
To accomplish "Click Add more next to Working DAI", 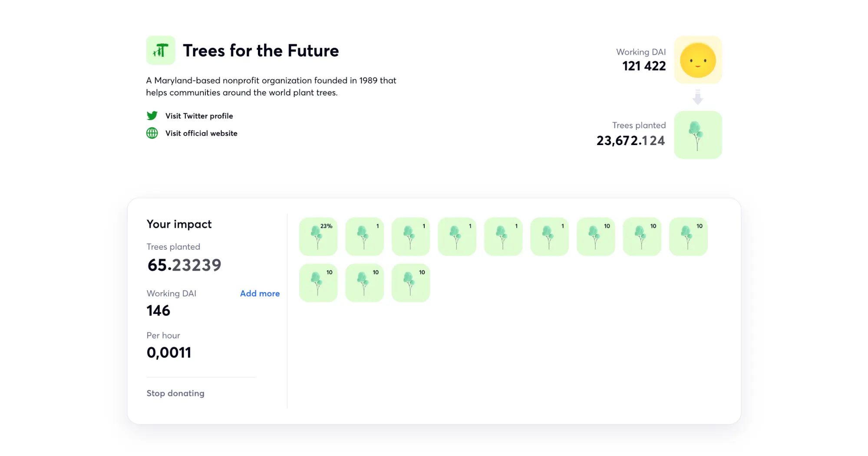I will [260, 294].
